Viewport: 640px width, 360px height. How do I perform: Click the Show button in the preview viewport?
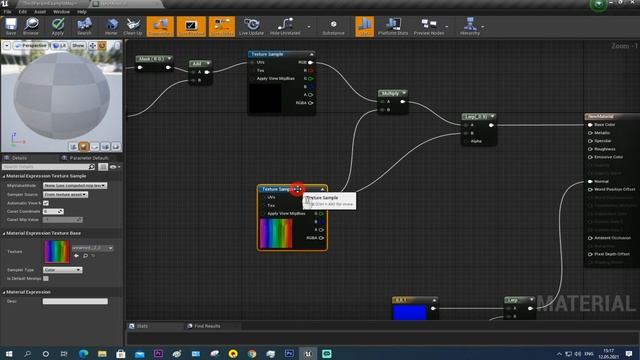(78, 46)
